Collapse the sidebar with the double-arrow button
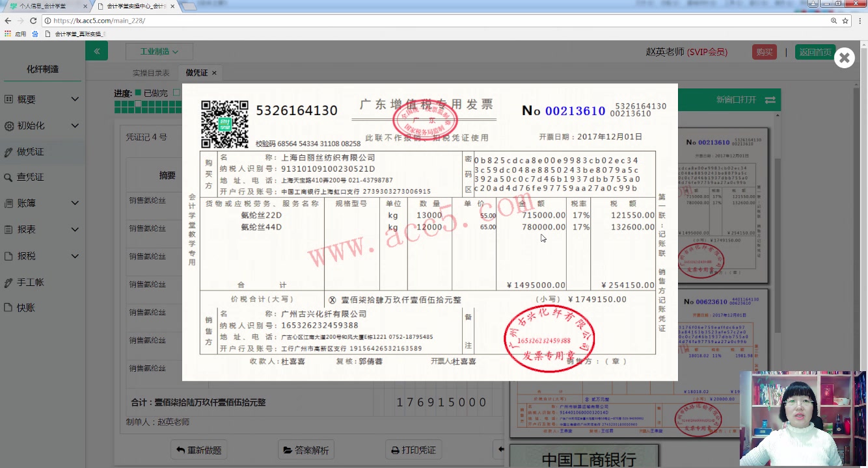 point(97,51)
